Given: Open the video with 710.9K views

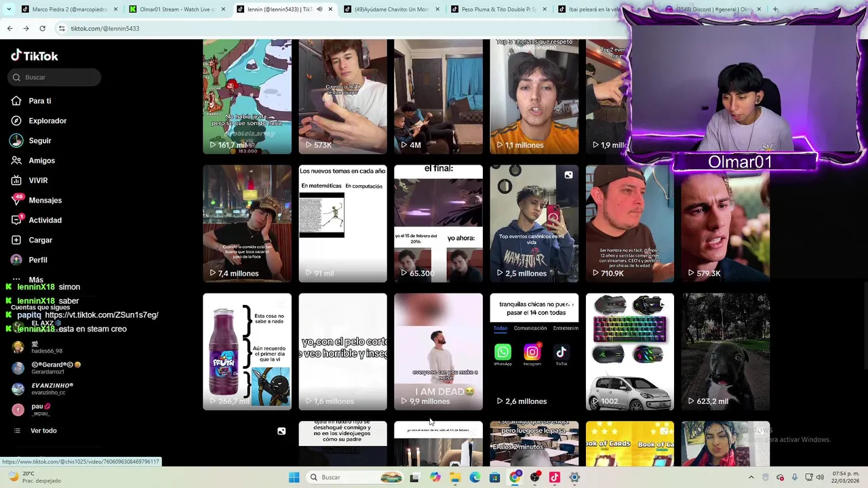Looking at the screenshot, I should tap(630, 224).
